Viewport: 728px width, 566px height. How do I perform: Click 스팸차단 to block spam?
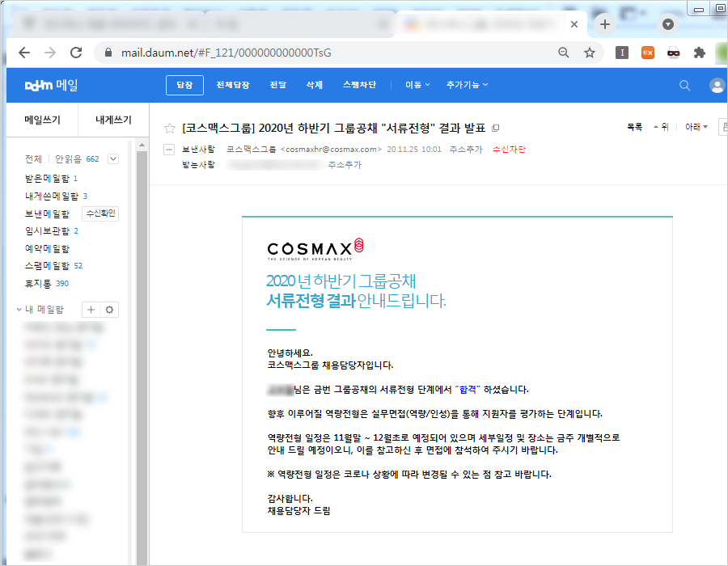(359, 85)
